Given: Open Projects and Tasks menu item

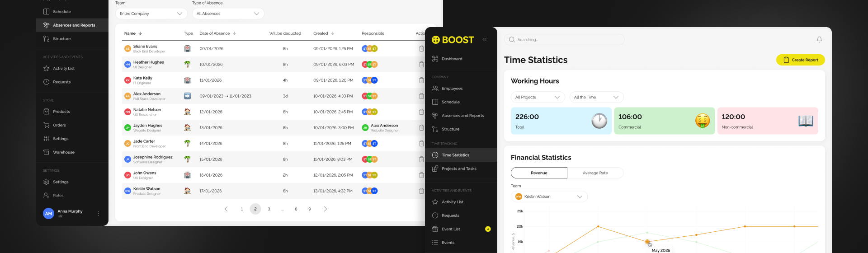Looking at the screenshot, I should tap(459, 169).
